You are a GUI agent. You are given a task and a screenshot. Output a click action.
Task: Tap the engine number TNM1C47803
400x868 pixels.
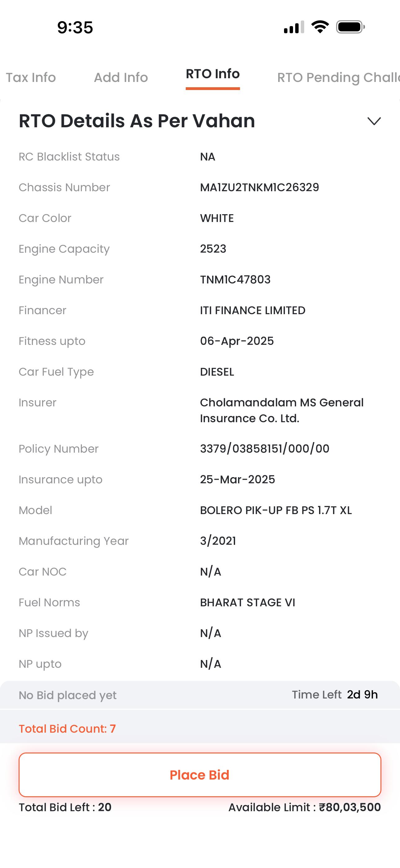click(x=235, y=279)
